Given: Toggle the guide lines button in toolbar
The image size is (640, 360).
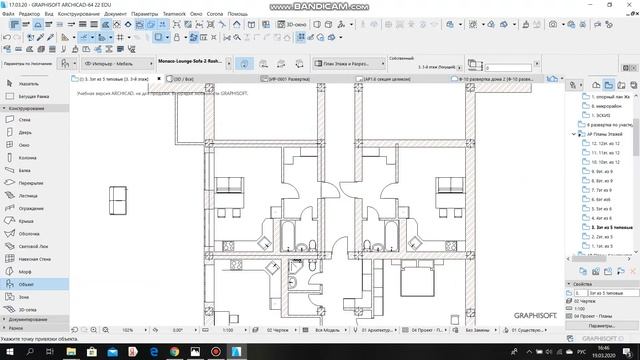Looking at the screenshot, I should click(84, 38).
